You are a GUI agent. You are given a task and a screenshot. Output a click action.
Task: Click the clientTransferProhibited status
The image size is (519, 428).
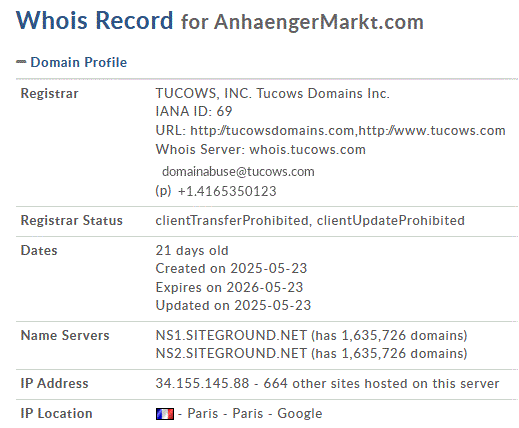pyautogui.click(x=232, y=220)
